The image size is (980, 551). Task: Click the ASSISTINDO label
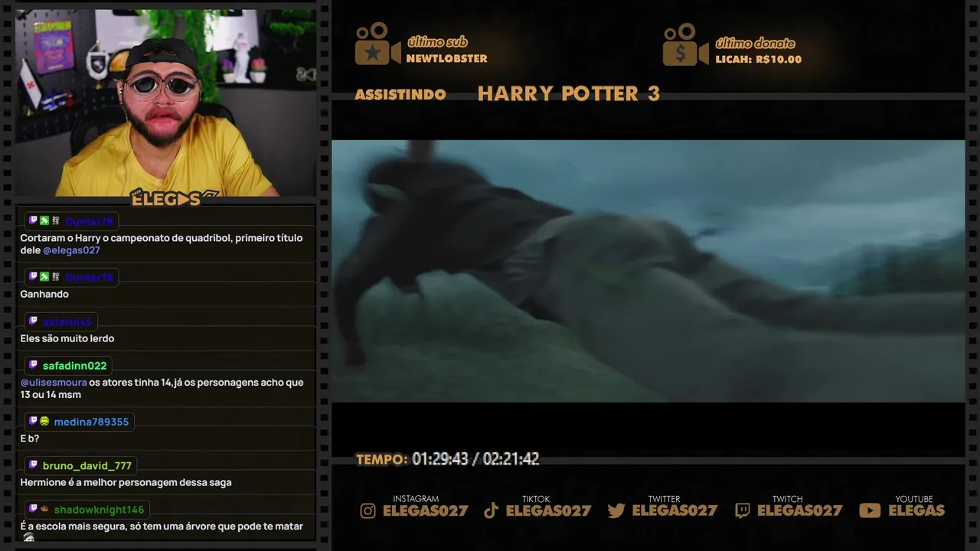400,94
